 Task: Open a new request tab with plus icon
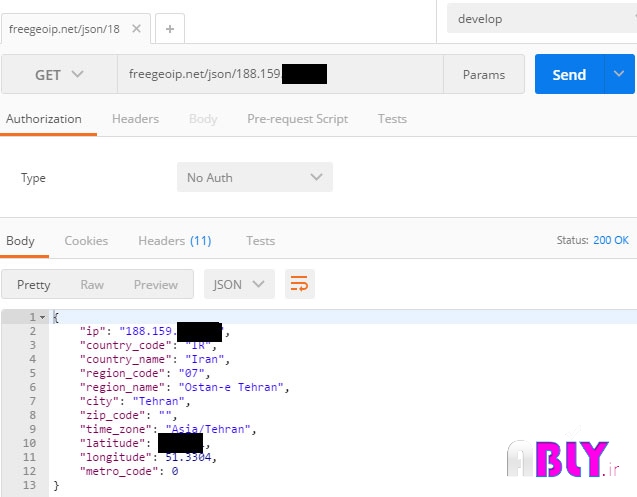[170, 28]
